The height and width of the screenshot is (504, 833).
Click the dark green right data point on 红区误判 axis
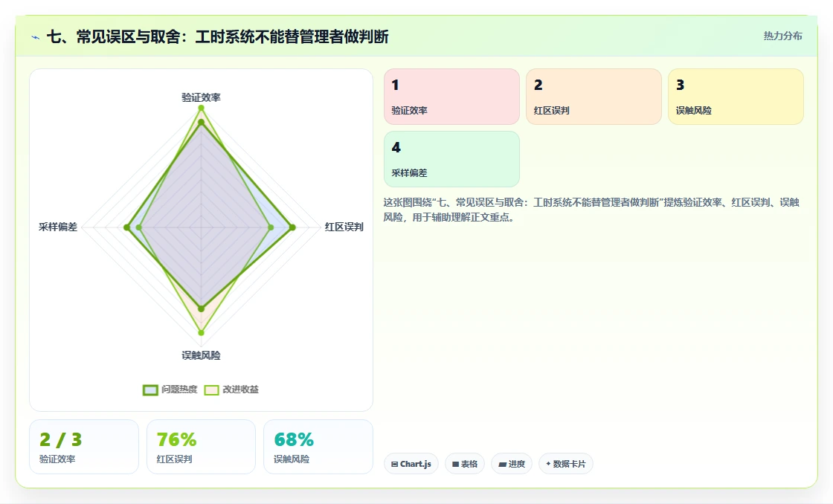pyautogui.click(x=292, y=227)
